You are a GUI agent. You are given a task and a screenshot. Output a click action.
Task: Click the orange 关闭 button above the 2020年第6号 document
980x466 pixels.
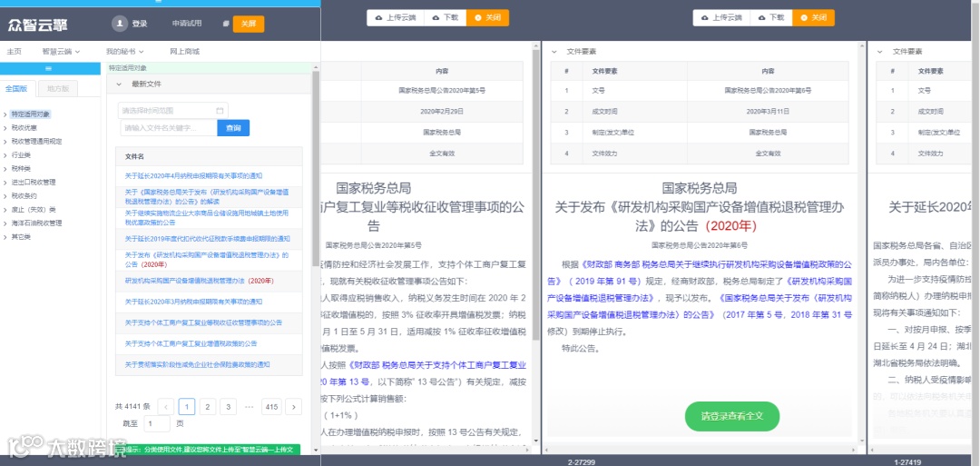pyautogui.click(x=814, y=18)
